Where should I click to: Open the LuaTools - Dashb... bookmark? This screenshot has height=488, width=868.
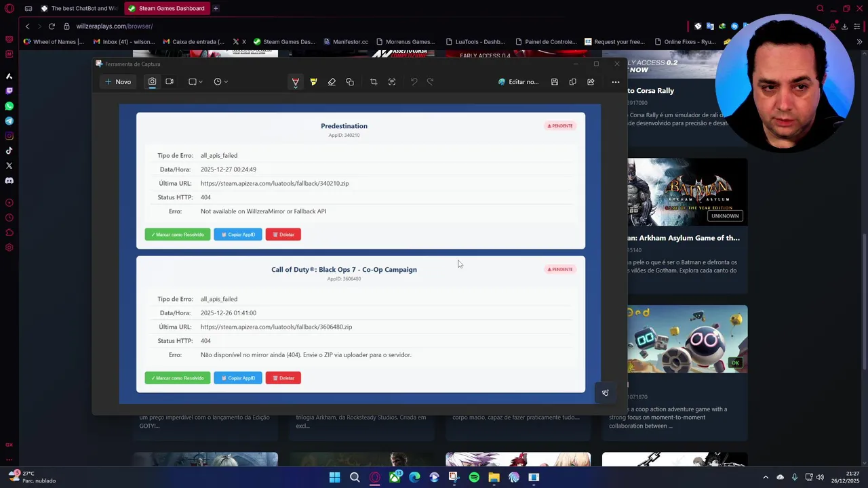click(x=475, y=41)
